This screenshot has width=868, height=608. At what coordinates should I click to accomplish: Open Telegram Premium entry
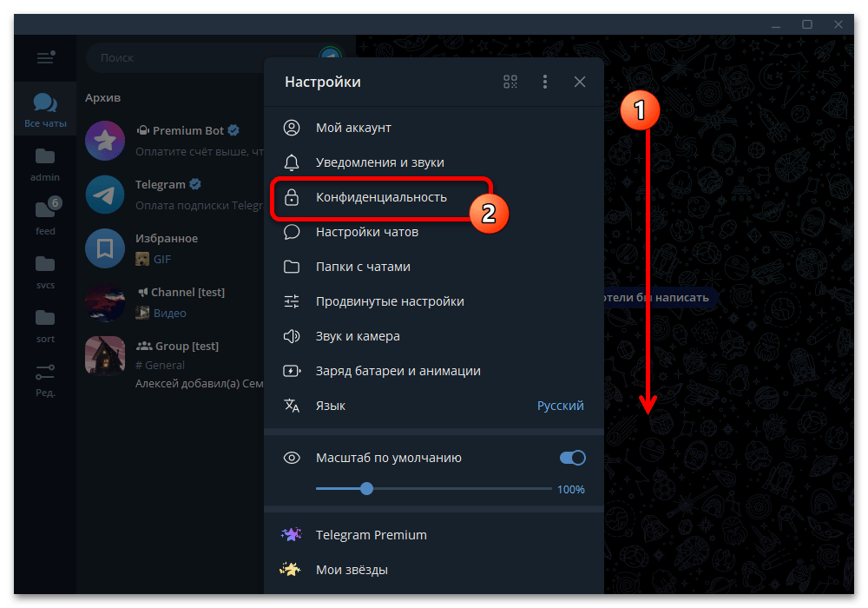[x=433, y=535]
